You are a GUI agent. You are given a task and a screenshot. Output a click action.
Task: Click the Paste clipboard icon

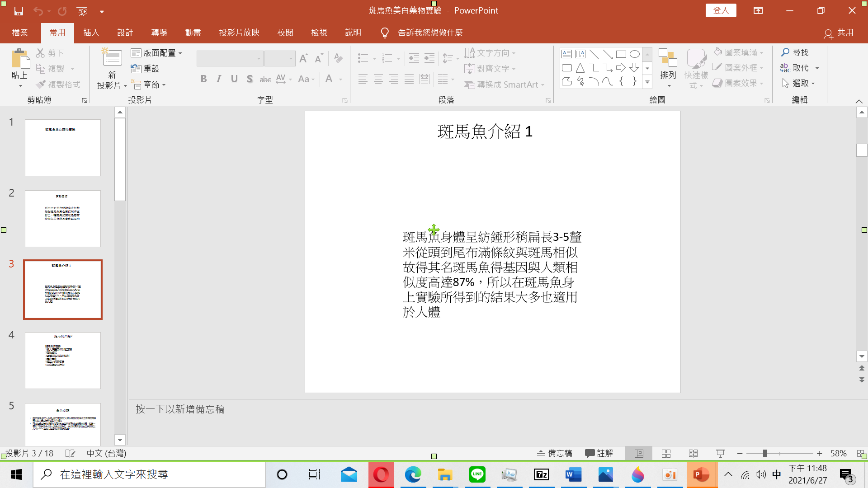pyautogui.click(x=20, y=59)
